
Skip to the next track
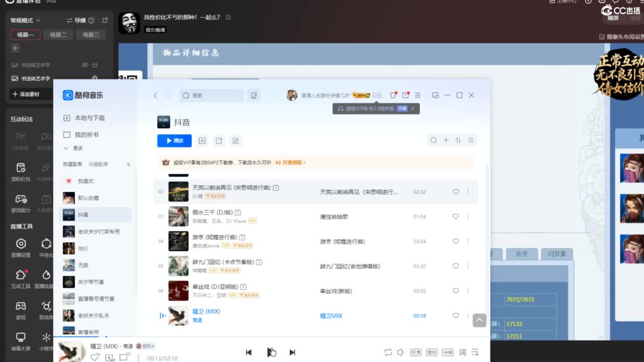click(292, 352)
